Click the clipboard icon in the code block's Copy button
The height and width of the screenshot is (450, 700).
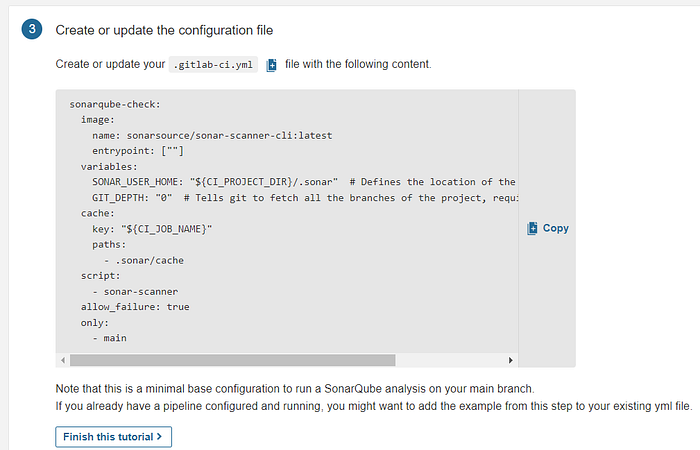532,228
